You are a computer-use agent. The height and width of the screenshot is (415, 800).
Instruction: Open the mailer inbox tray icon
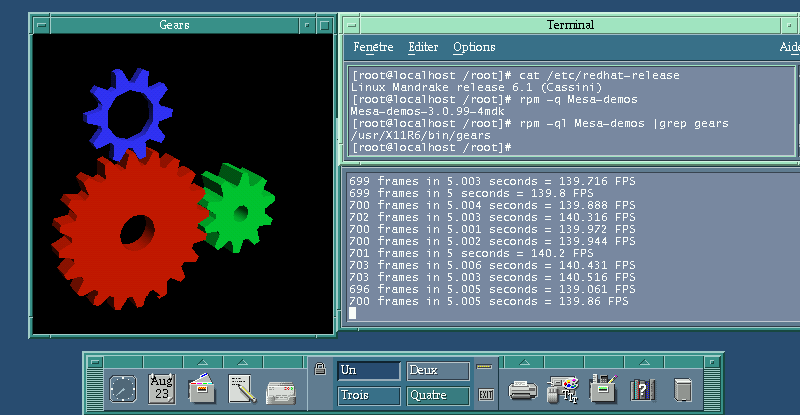pyautogui.click(x=281, y=392)
